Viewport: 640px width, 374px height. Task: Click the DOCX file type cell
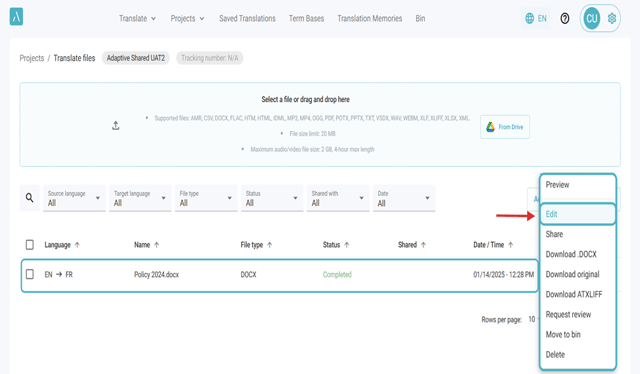[x=249, y=274]
